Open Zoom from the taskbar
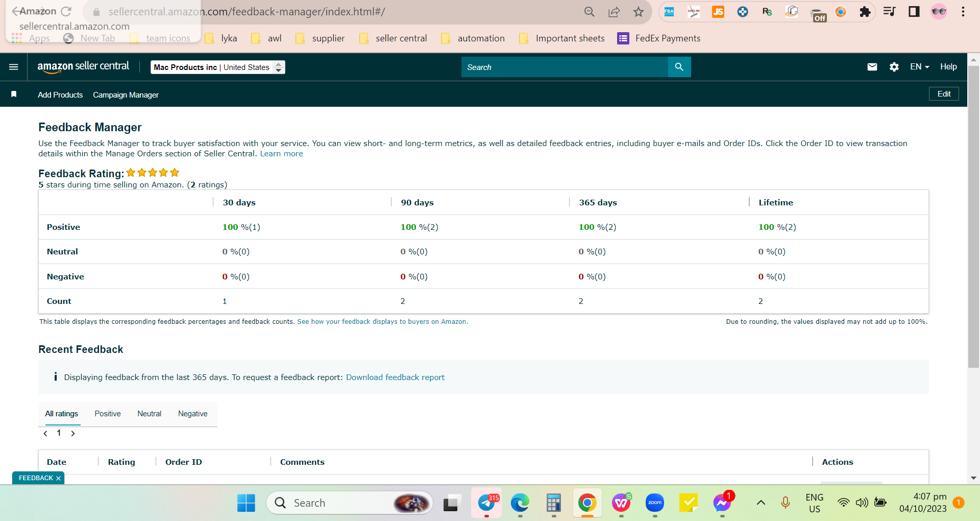Viewport: 980px width, 521px height. click(655, 503)
